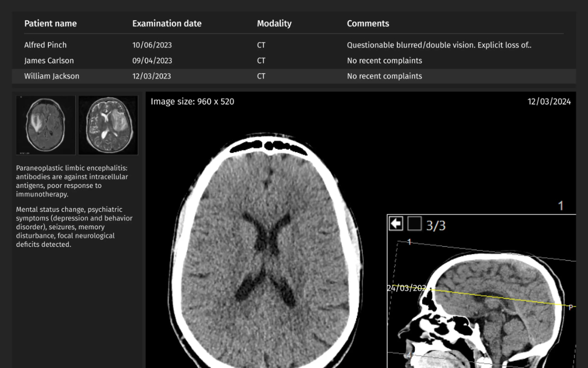Viewport: 588px width, 368px height.
Task: Sort by Examination date column header
Action: (167, 24)
